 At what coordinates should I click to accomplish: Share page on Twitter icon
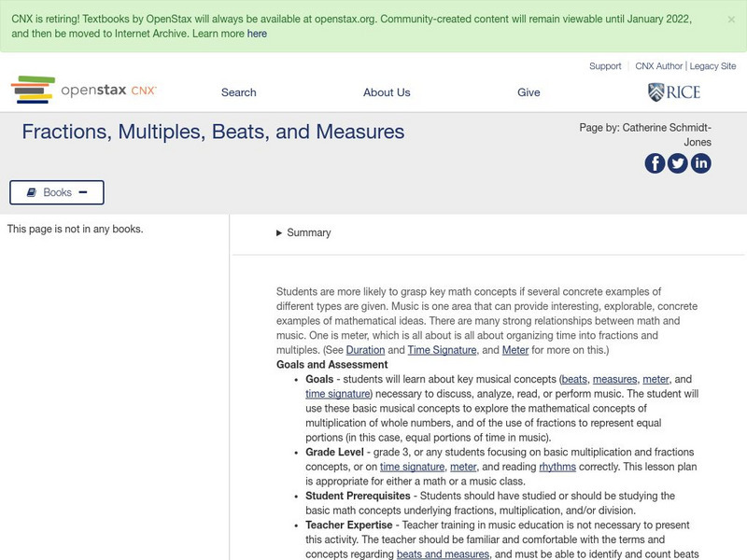tap(678, 163)
